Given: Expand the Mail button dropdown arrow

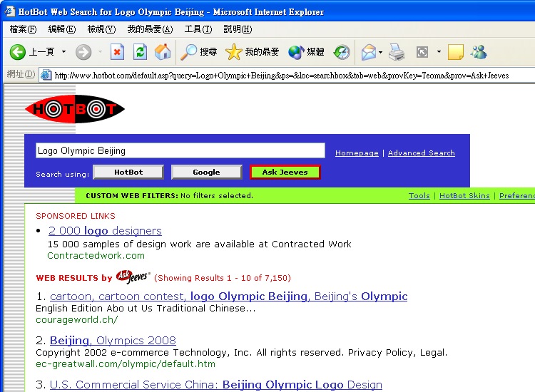Looking at the screenshot, I should (381, 52).
